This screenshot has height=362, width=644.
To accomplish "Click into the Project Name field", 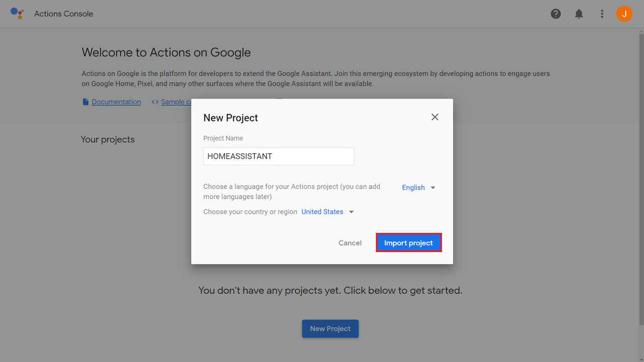I will tap(278, 156).
